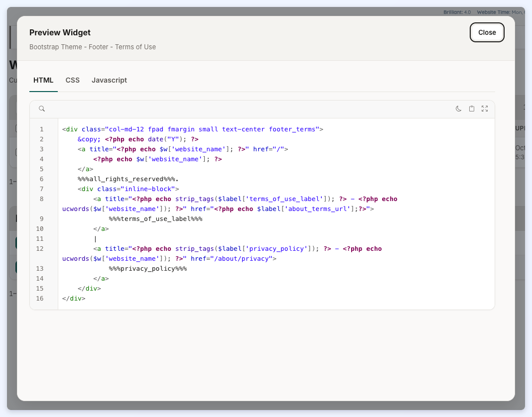Switch to the HTML tab
This screenshot has height=417, width=532.
click(x=43, y=80)
